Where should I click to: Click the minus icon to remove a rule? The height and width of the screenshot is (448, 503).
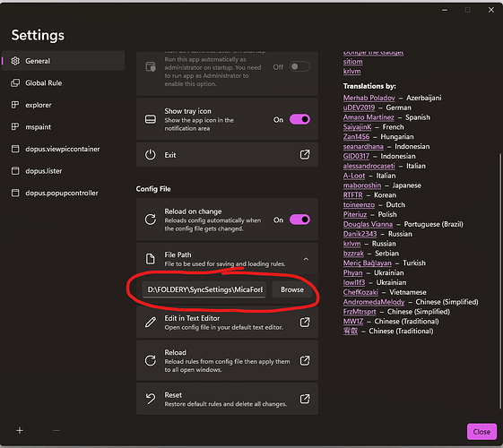tap(56, 430)
